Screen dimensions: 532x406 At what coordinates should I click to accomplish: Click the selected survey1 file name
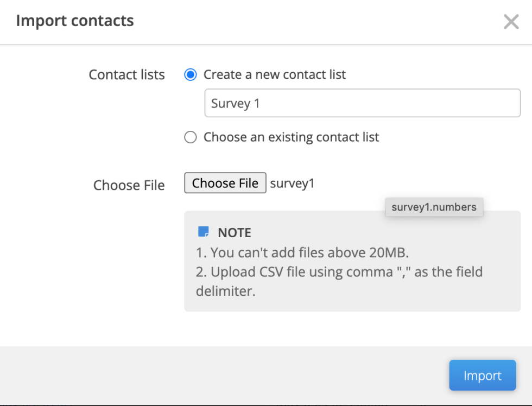coord(292,183)
